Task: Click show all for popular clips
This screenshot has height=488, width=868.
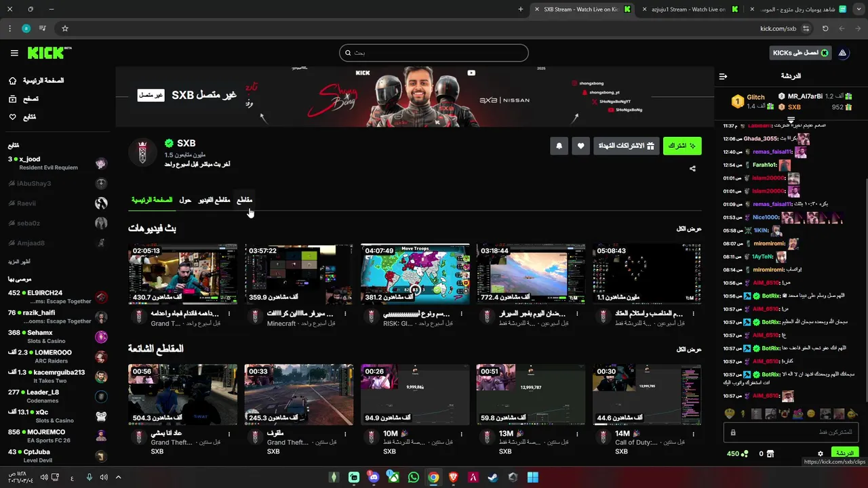Action: pyautogui.click(x=689, y=349)
